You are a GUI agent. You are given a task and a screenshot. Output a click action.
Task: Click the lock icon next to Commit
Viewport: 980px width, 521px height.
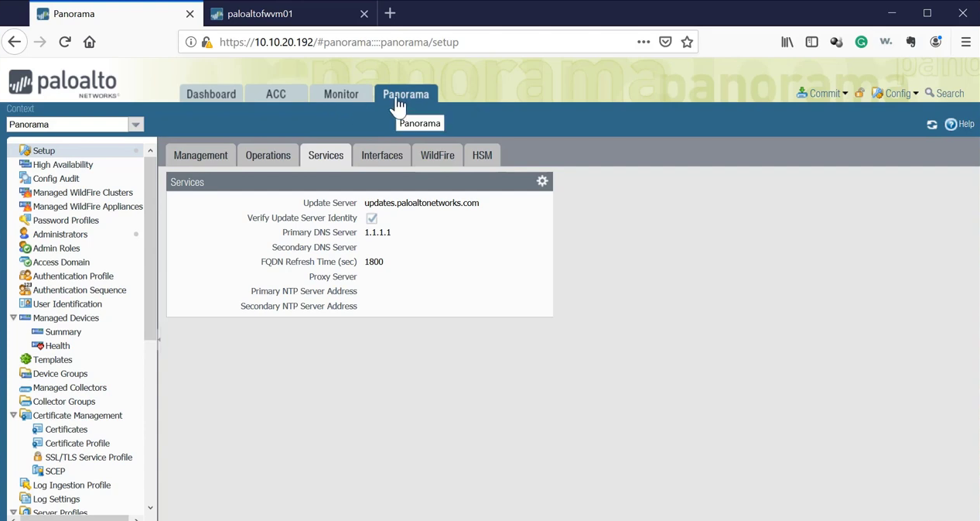tap(859, 93)
